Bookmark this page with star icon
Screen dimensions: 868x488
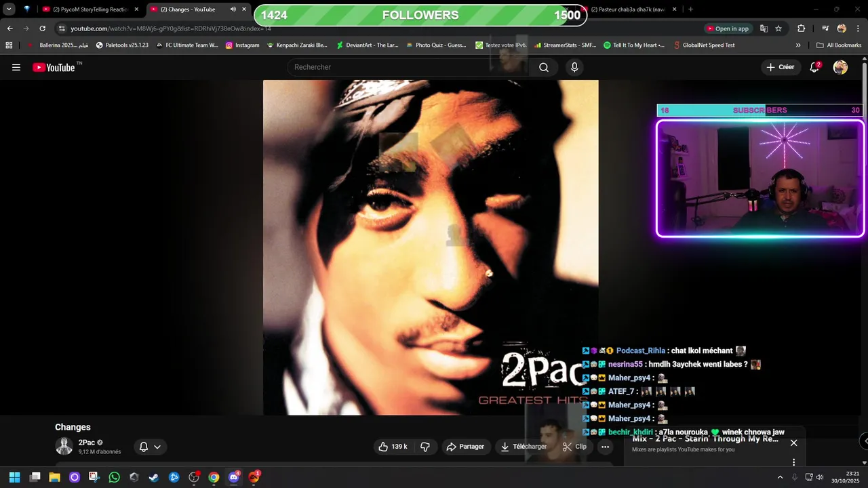(778, 28)
